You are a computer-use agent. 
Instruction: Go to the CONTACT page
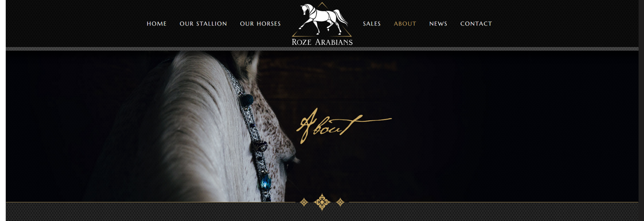[476, 24]
